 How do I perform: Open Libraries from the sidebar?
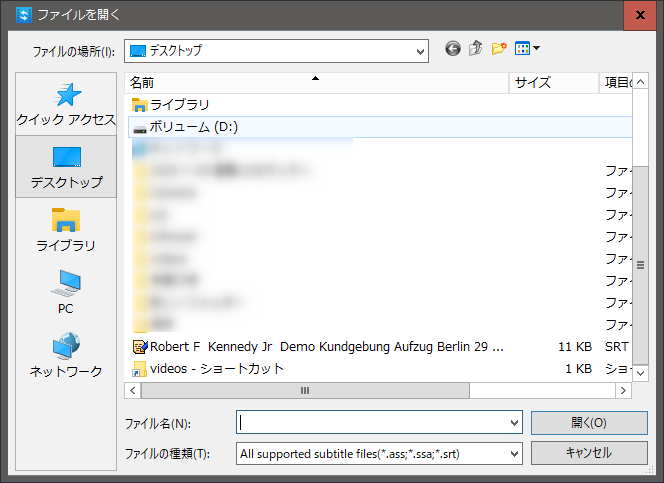[66, 230]
